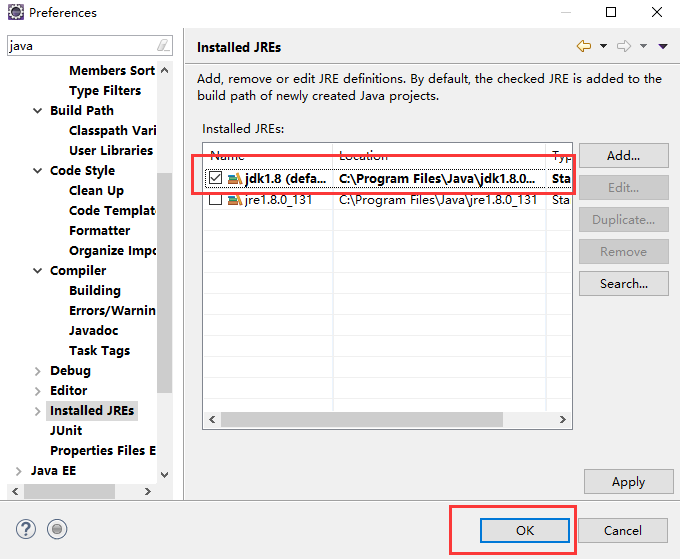This screenshot has width=680, height=559.
Task: Select Javadoc under Compiler
Action: [x=94, y=330]
